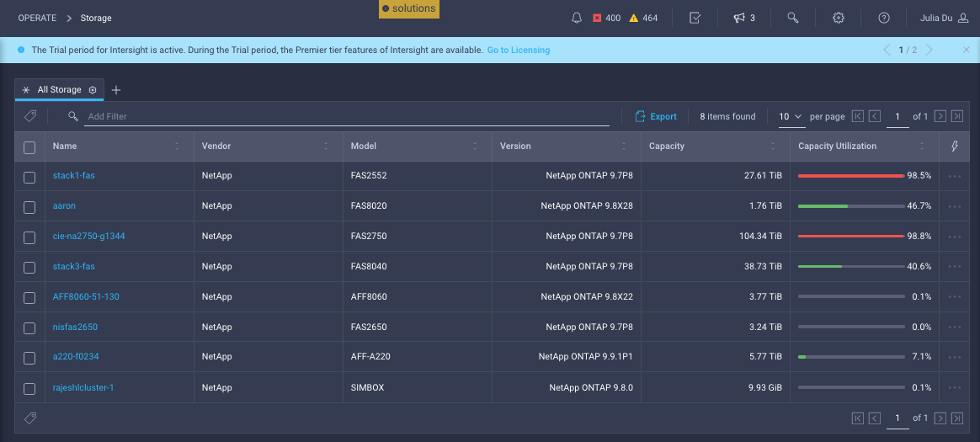Click the Export button
Screen dimensions: 980x442
(656, 116)
